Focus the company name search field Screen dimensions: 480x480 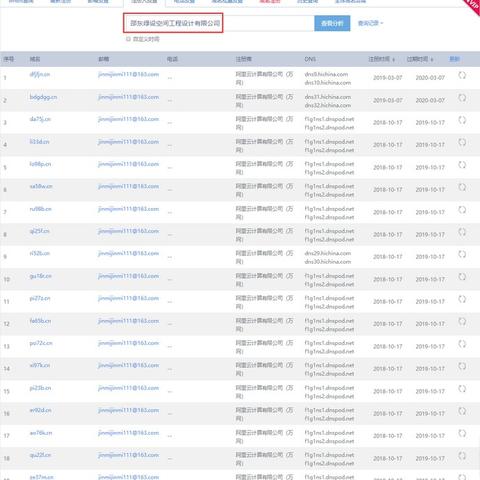pos(219,23)
